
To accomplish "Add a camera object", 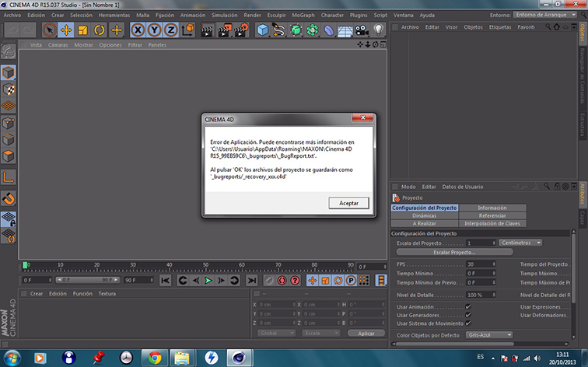I will (362, 30).
